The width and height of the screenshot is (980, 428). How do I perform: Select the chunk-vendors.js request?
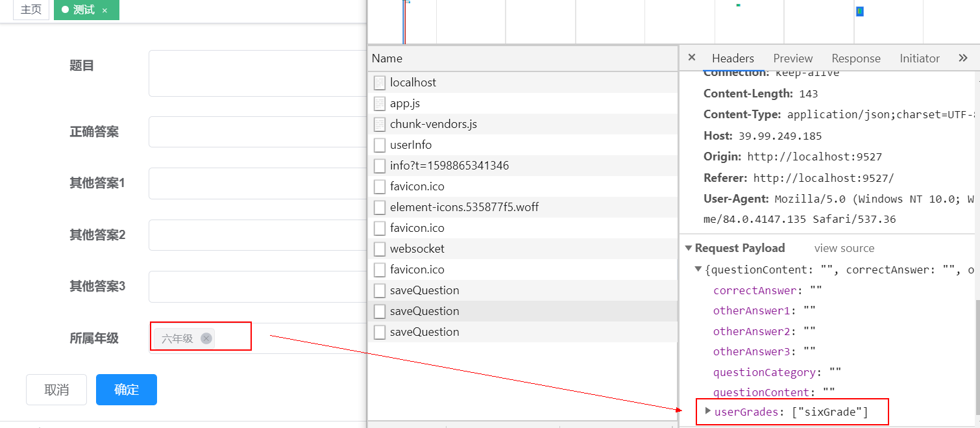click(x=523, y=124)
